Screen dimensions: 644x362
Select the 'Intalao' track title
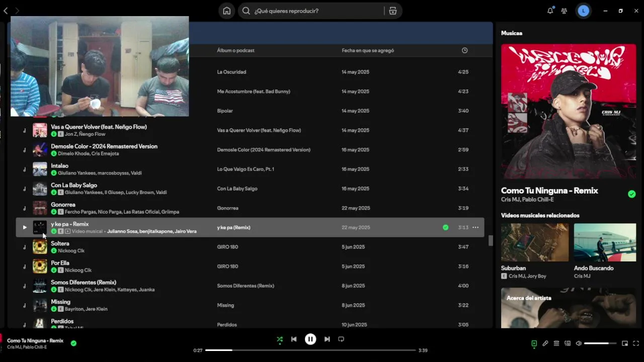pyautogui.click(x=59, y=165)
